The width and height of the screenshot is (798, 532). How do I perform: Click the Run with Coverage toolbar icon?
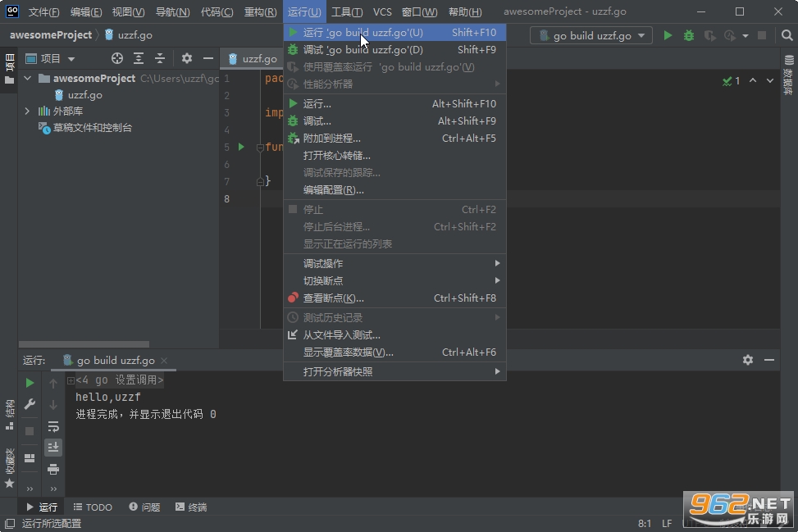click(x=709, y=35)
